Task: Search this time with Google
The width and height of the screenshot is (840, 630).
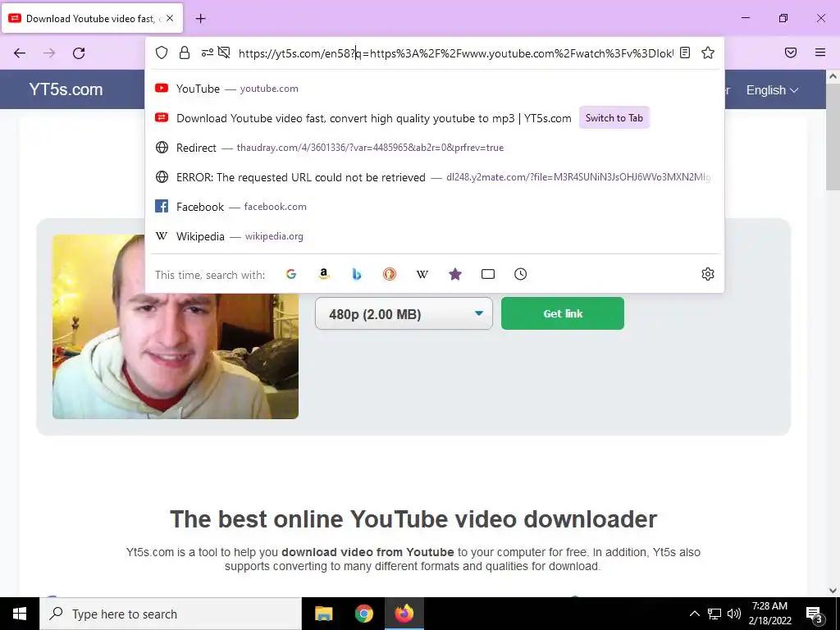Action: (x=291, y=274)
